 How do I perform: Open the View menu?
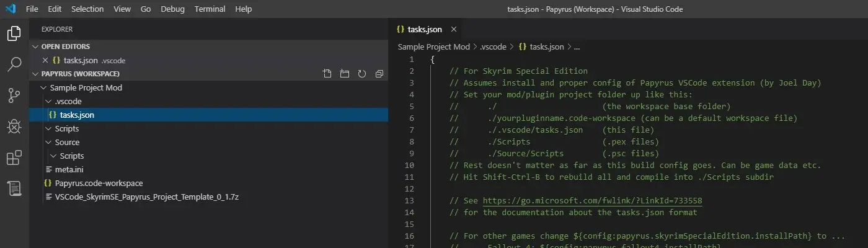tap(122, 9)
